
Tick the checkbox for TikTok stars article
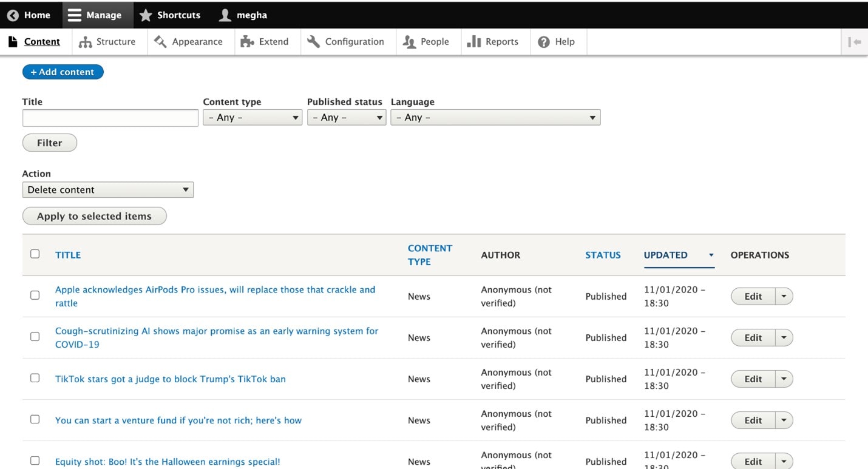[x=35, y=378]
